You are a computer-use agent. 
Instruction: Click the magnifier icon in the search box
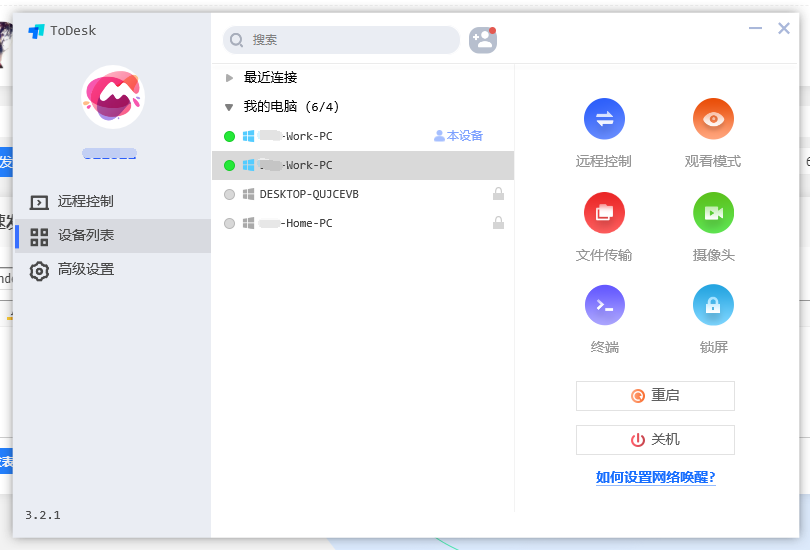click(237, 40)
